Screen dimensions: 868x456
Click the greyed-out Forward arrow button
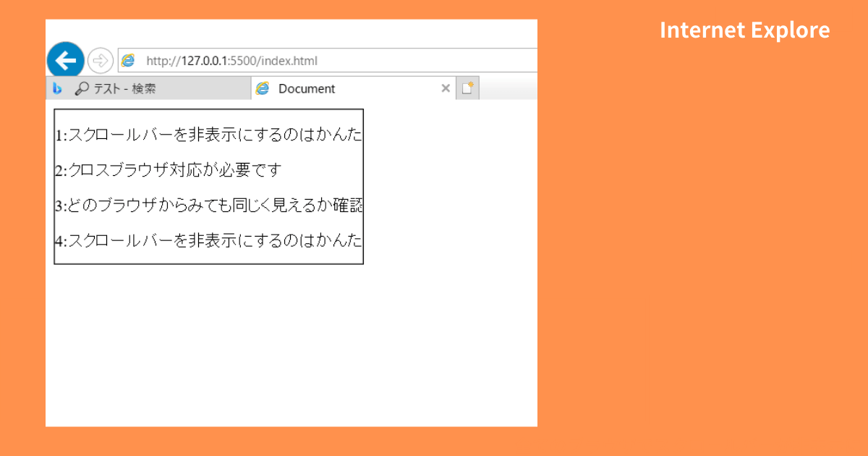(x=100, y=60)
